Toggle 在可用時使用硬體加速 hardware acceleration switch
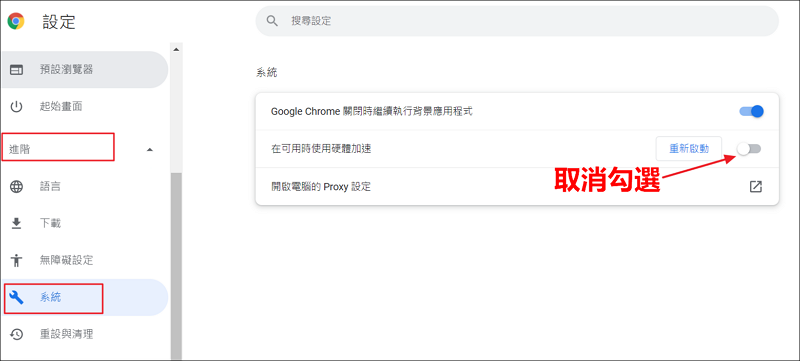The width and height of the screenshot is (800, 361). tap(749, 148)
